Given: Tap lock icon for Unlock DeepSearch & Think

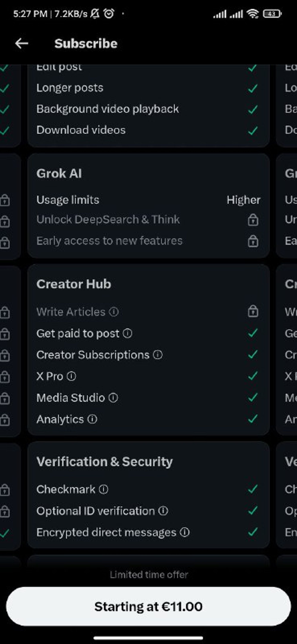Looking at the screenshot, I should pyautogui.click(x=253, y=220).
